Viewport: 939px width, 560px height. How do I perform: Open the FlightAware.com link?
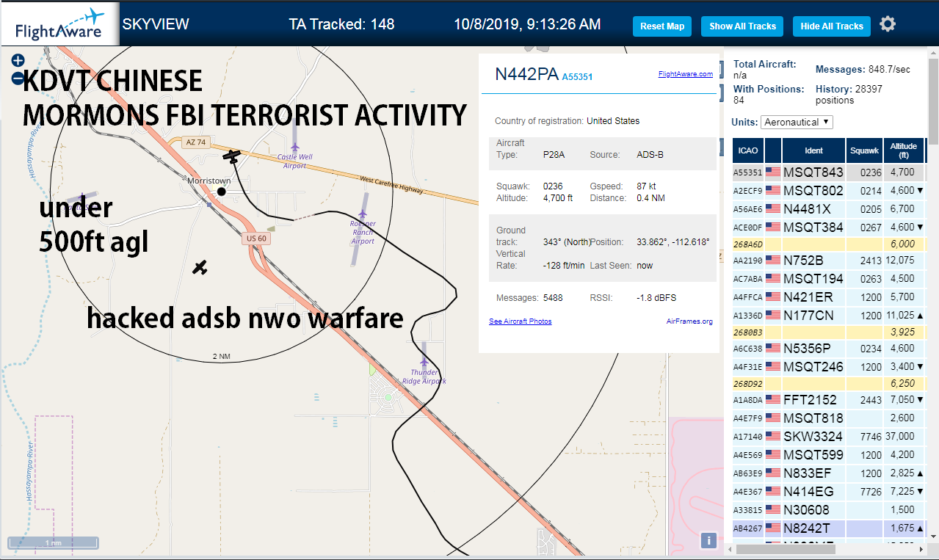tap(686, 74)
